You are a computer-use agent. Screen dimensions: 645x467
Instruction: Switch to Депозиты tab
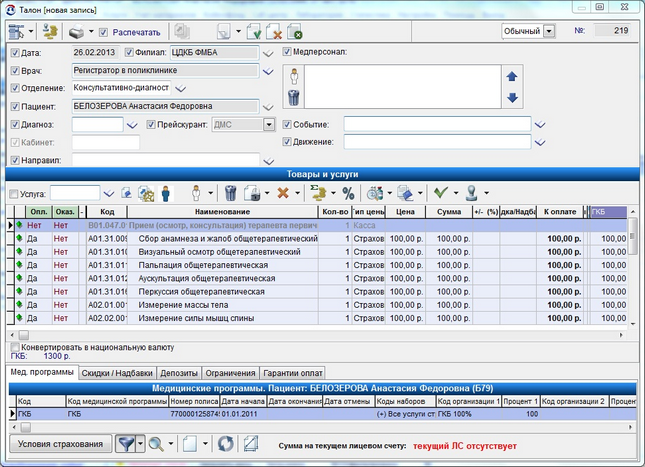pos(179,373)
